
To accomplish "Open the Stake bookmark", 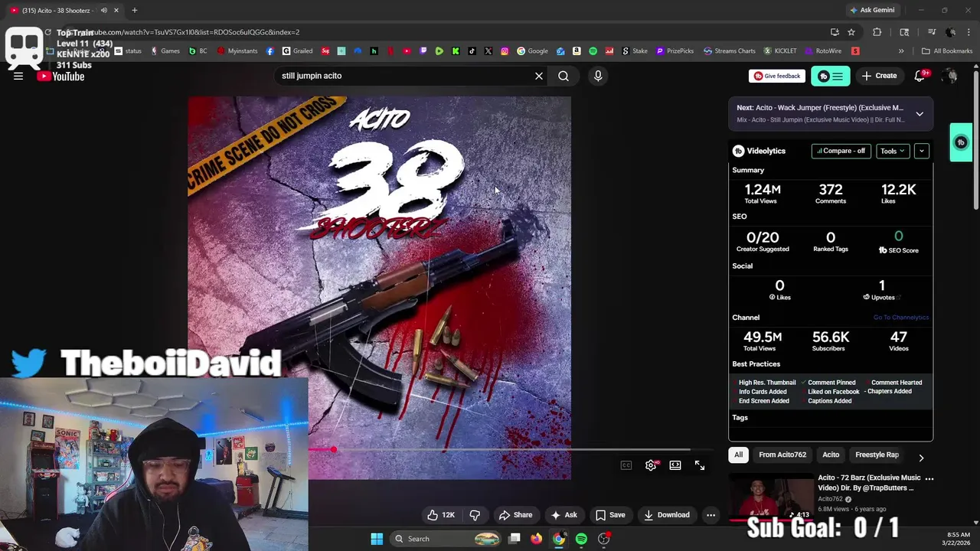I will [634, 51].
